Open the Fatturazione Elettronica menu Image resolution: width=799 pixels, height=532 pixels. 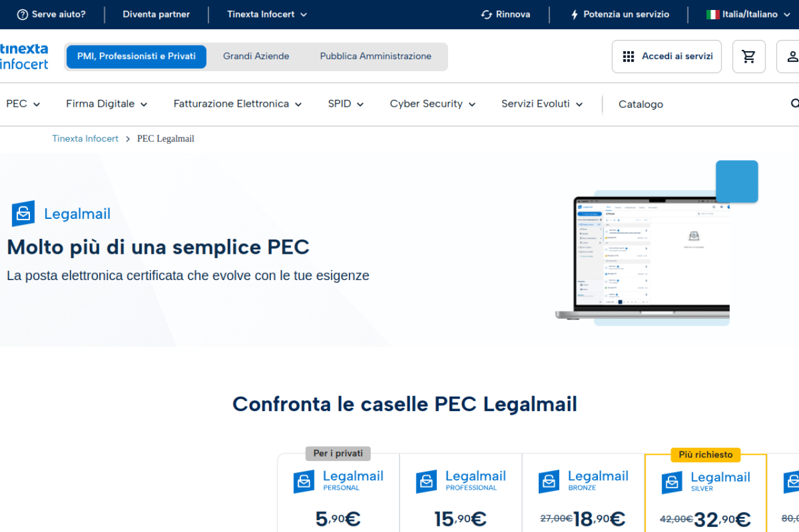tap(237, 104)
